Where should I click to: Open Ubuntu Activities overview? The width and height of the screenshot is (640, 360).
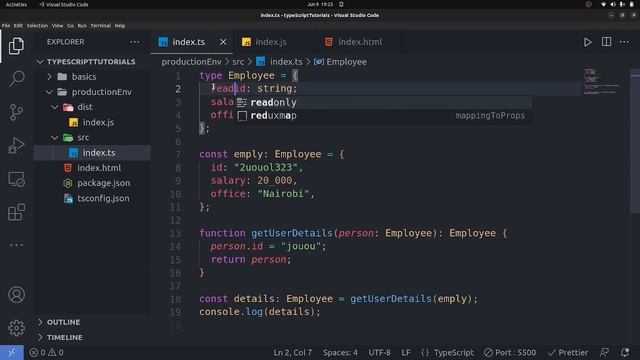[16, 4]
